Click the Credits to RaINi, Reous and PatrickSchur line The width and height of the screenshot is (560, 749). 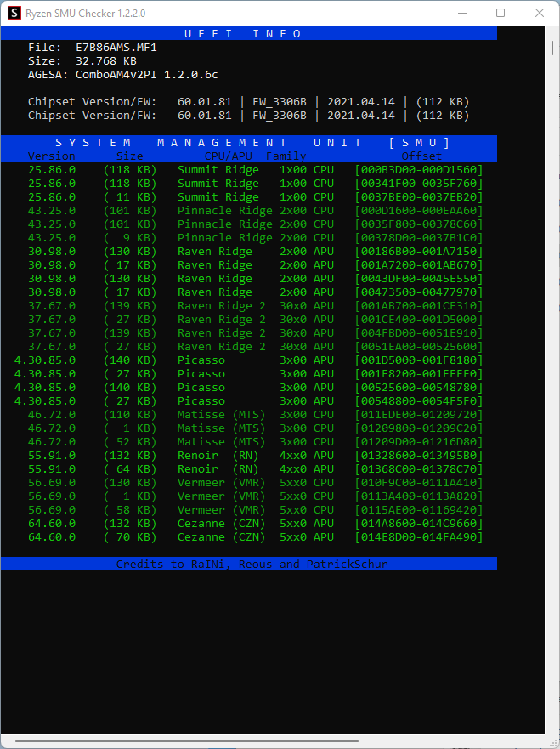(x=252, y=565)
